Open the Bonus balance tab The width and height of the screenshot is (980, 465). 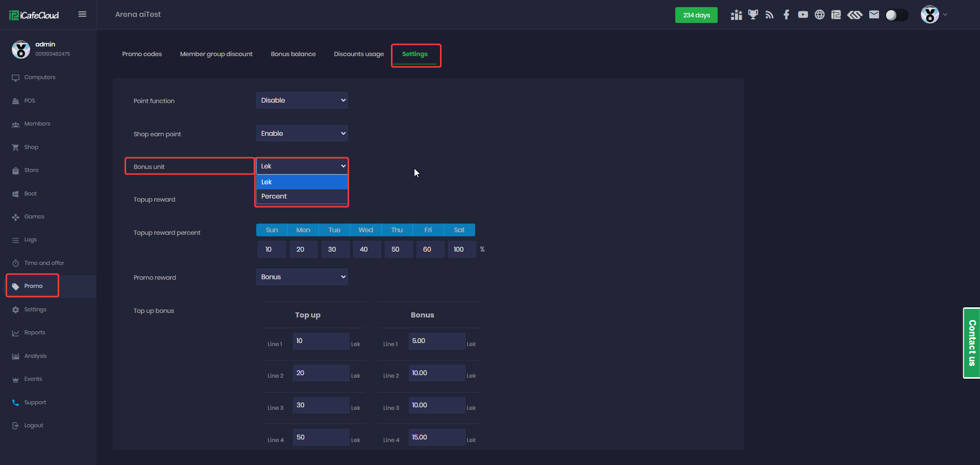pyautogui.click(x=293, y=54)
